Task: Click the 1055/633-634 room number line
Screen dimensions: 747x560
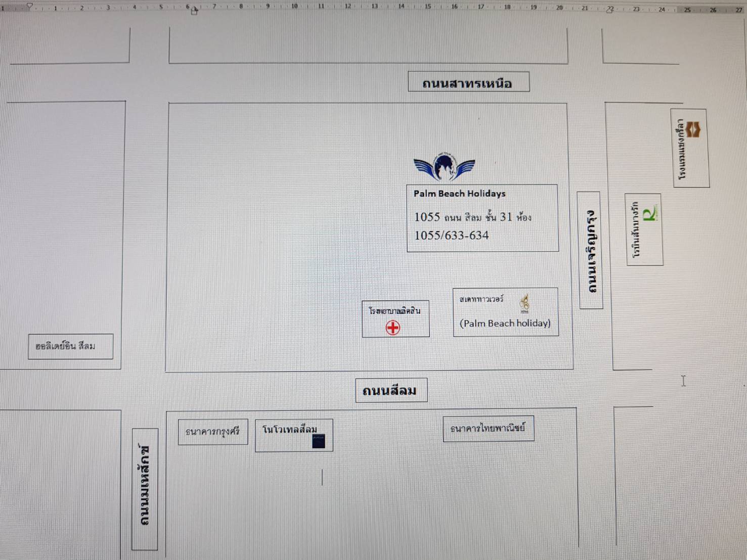Action: 452,236
